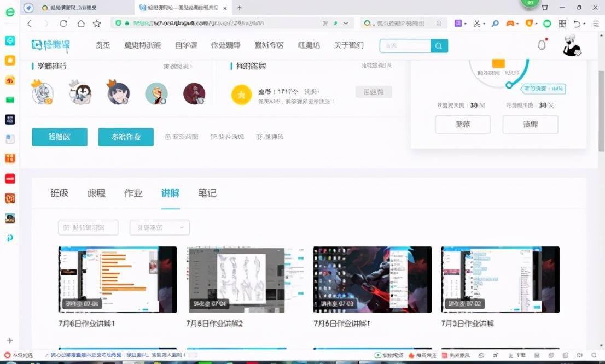Click the teal button left of 本周作业
The height and width of the screenshot is (364, 605).
[x=60, y=137]
